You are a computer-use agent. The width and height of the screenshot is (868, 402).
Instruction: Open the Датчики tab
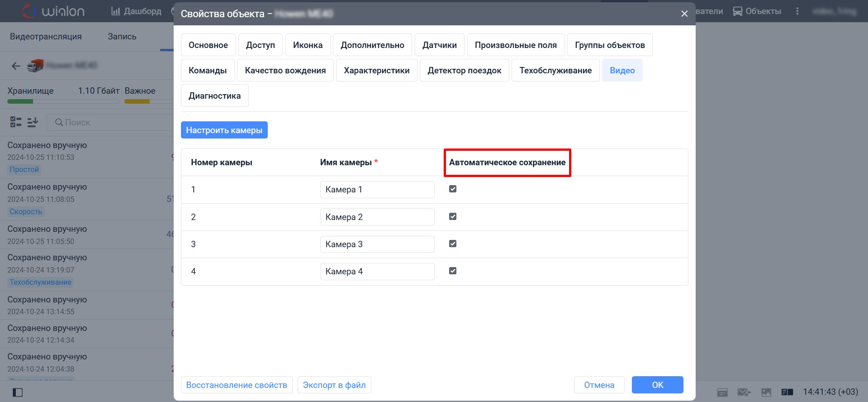[x=440, y=45]
